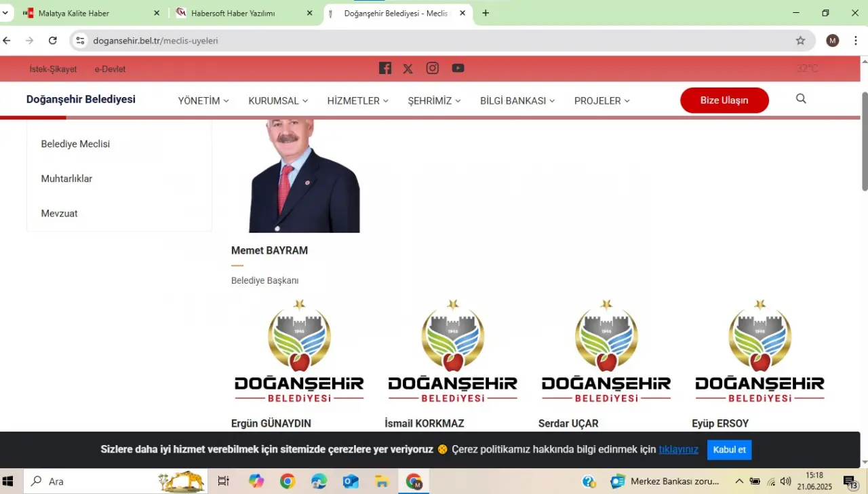Switch to the Chrome window with M profile

414,481
